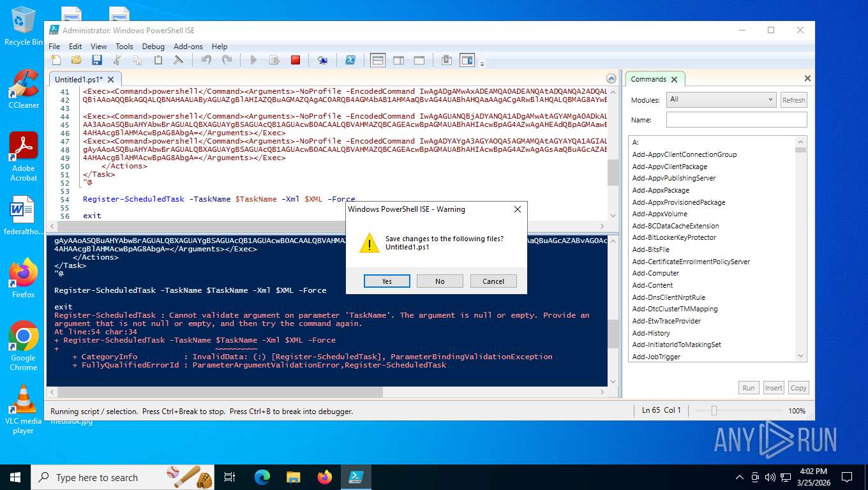Select Add-DnsClientNrptRule command

click(x=669, y=297)
